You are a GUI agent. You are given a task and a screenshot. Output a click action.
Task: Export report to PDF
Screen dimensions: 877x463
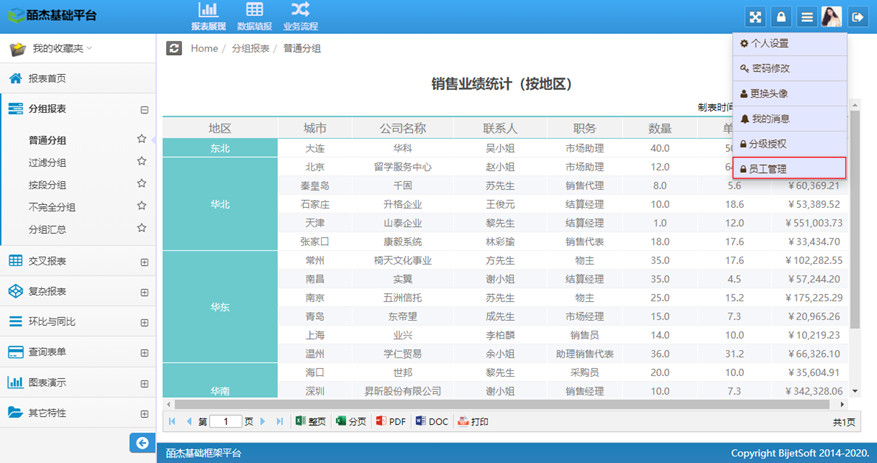tap(390, 422)
